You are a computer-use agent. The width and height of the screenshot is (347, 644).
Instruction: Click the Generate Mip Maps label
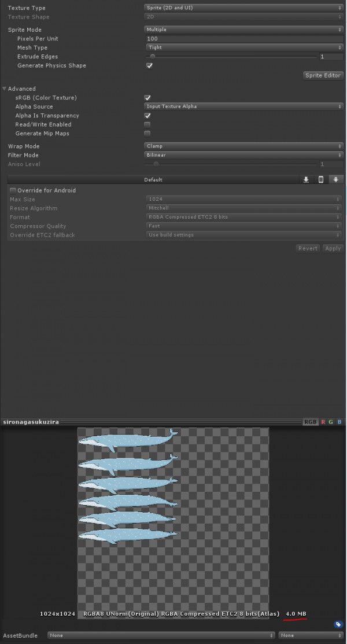[42, 134]
